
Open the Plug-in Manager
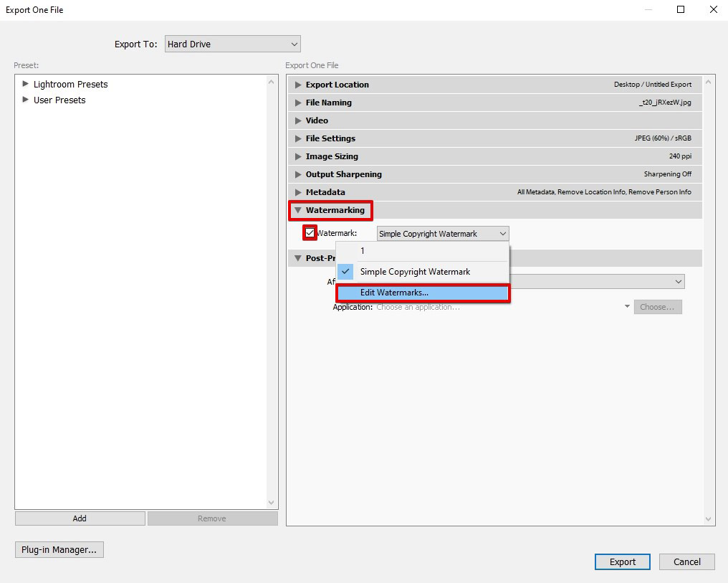coord(59,550)
